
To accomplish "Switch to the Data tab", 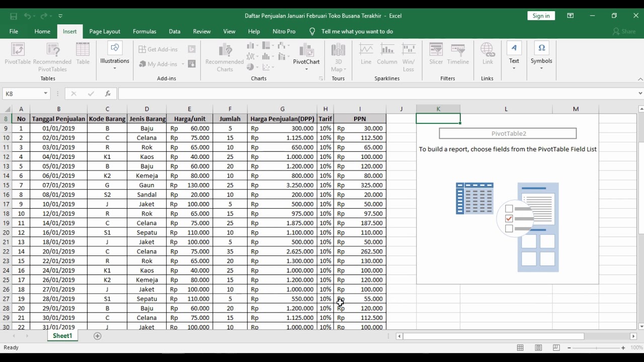I will click(x=175, y=31).
